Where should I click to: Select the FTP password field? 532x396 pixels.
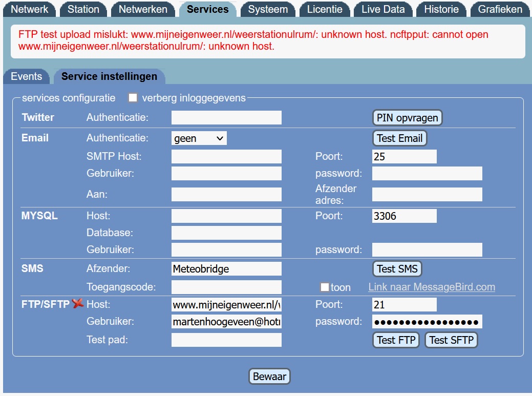[x=427, y=322]
